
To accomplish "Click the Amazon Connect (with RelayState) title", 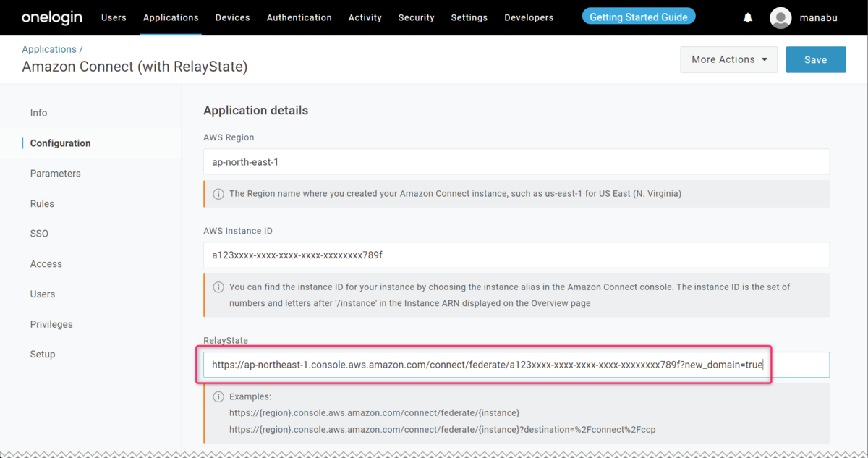I will click(135, 67).
